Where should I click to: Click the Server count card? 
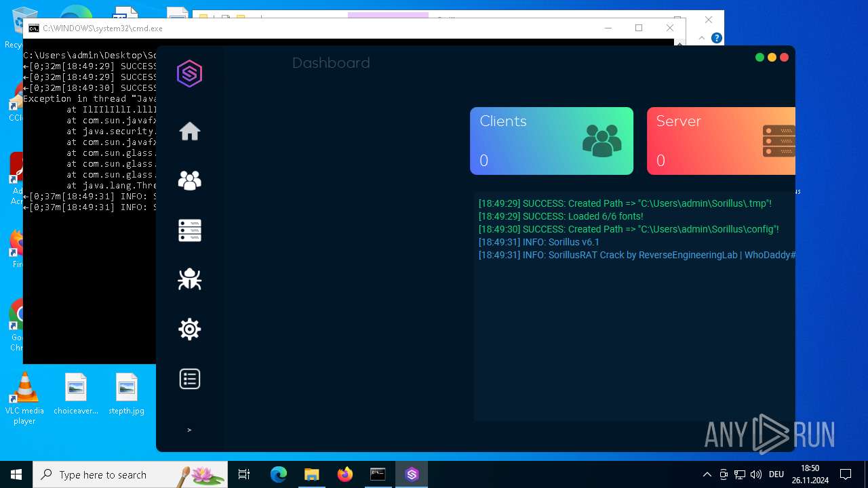pos(721,141)
